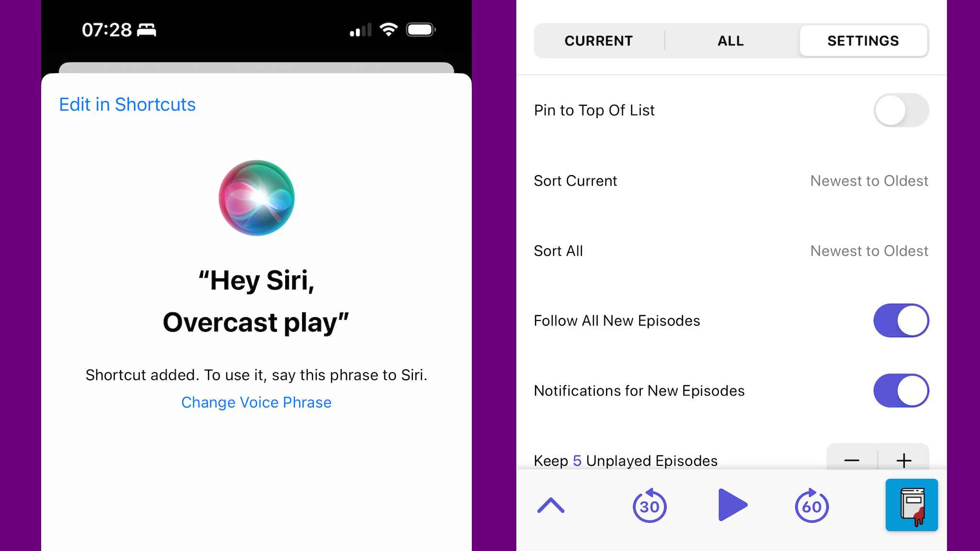Click the 30-second rewind icon
Image resolution: width=980 pixels, height=551 pixels.
[x=648, y=506]
